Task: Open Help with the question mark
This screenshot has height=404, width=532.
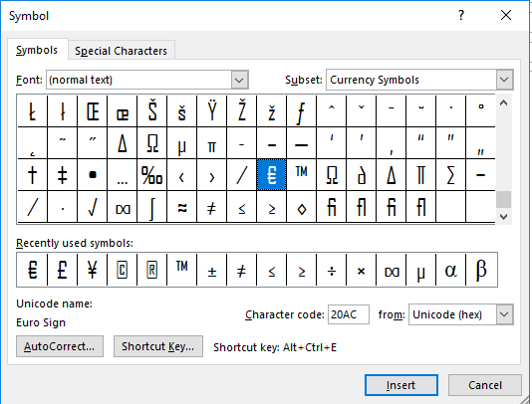Action: (460, 15)
